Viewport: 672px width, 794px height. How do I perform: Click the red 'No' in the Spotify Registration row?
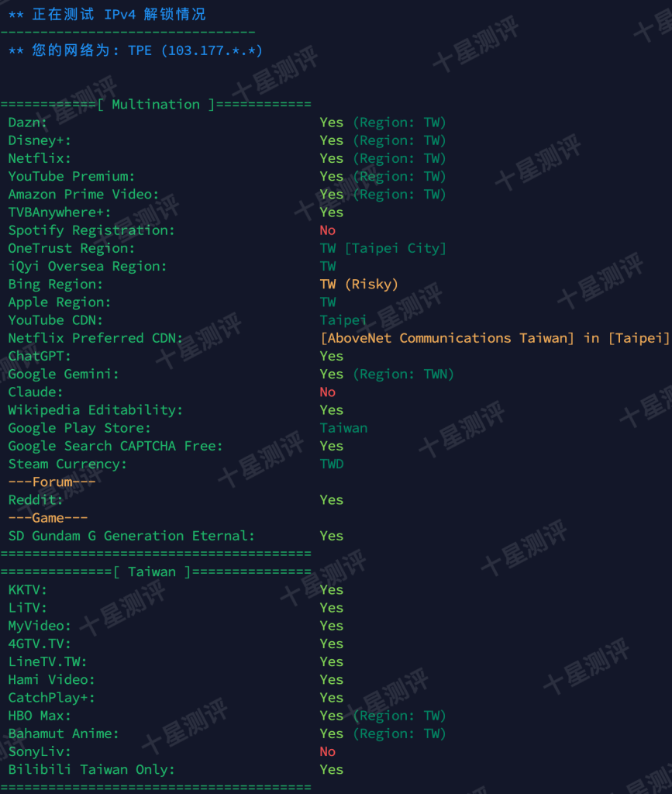(x=328, y=230)
